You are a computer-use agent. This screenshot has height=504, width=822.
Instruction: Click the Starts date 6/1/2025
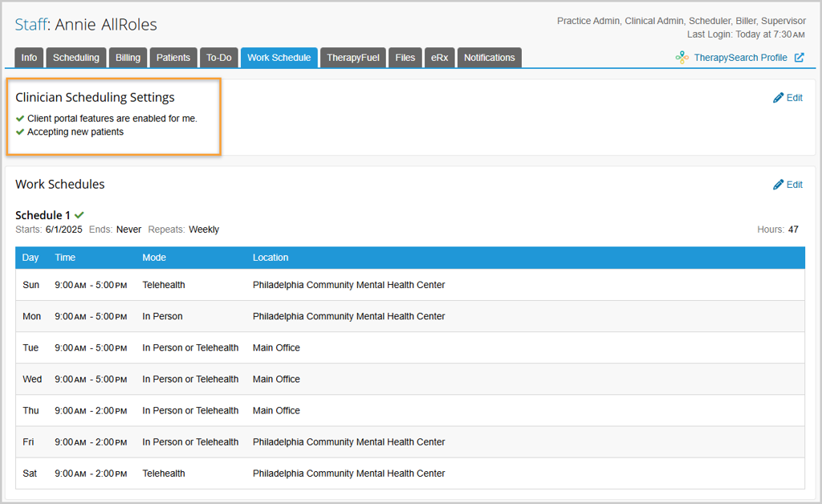(64, 230)
